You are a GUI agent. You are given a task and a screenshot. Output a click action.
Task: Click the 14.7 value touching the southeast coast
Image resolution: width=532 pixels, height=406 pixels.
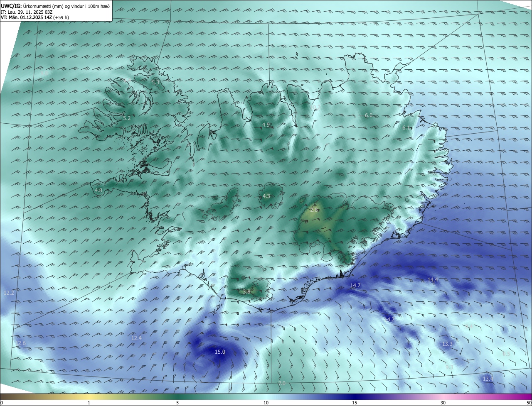tap(355, 285)
